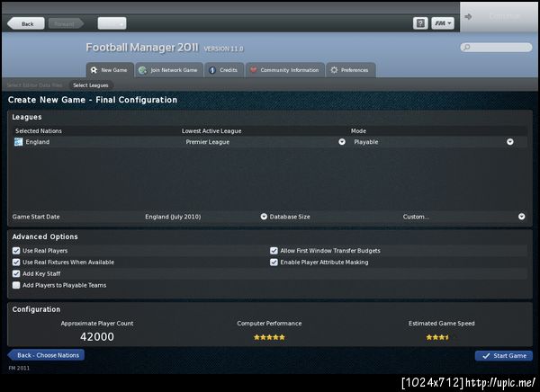Click the Selected Nations column header
540x392 pixels.
coord(39,130)
